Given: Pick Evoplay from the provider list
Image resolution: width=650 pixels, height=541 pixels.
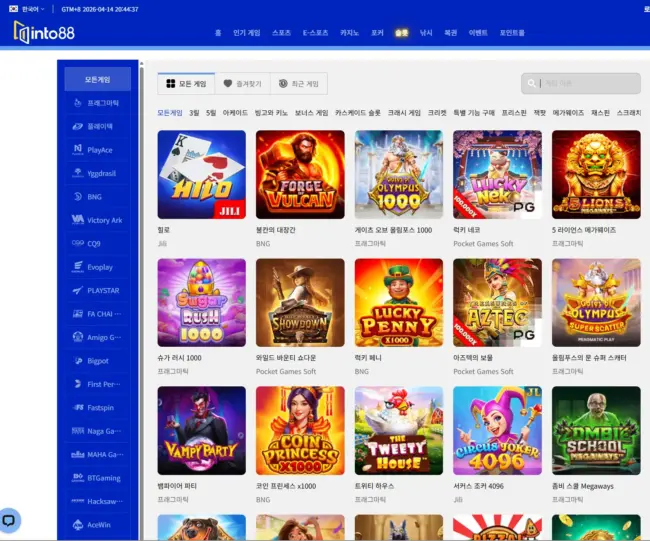Looking at the screenshot, I should tap(98, 267).
